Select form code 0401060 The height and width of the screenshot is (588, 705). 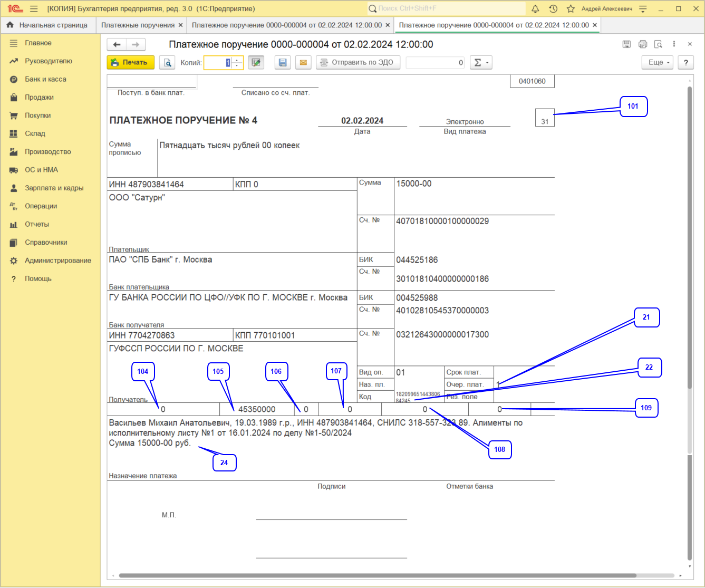(x=532, y=81)
